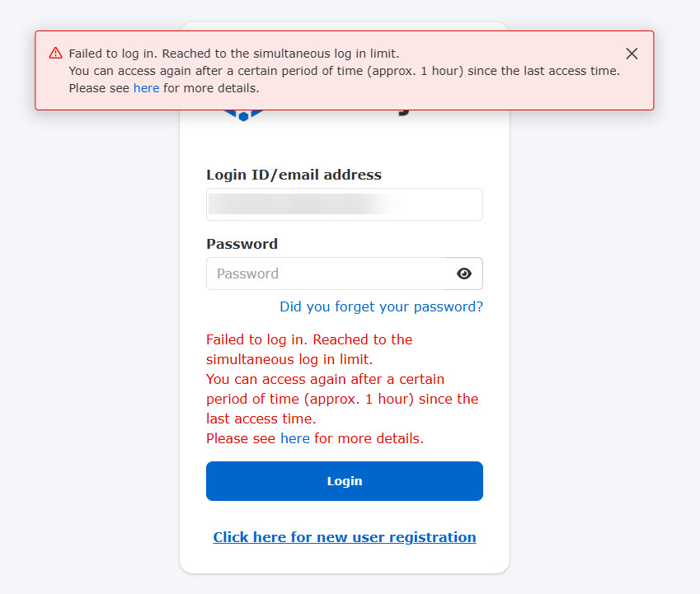Open the 'here' link in the alert banner
Viewport: 700px width, 594px height.
146,88
